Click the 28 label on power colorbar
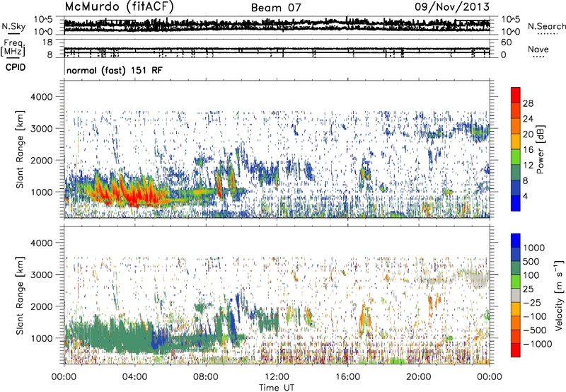This screenshot has height=392, width=566. [x=528, y=103]
